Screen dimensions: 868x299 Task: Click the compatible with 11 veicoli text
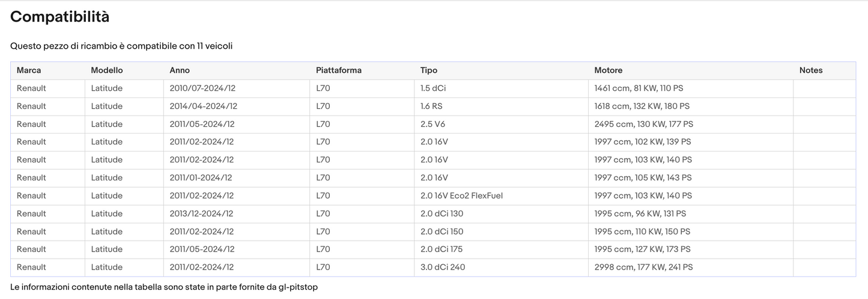point(121,46)
